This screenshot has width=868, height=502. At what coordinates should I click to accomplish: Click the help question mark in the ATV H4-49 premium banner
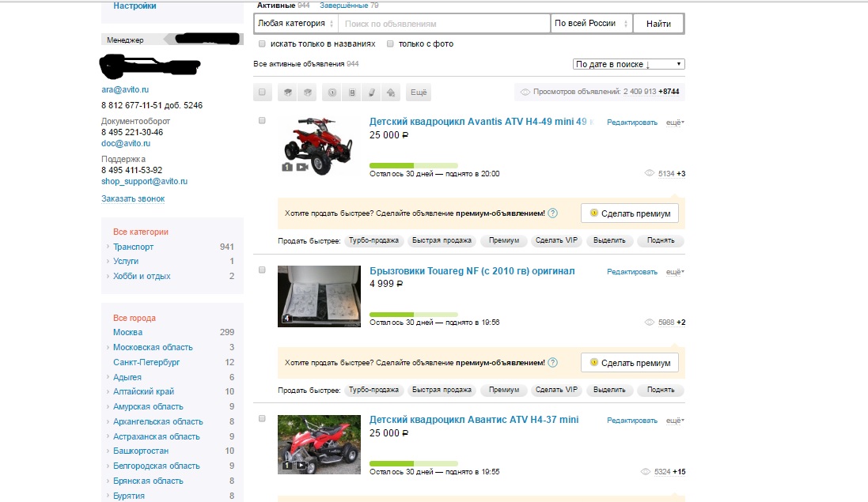coord(552,213)
